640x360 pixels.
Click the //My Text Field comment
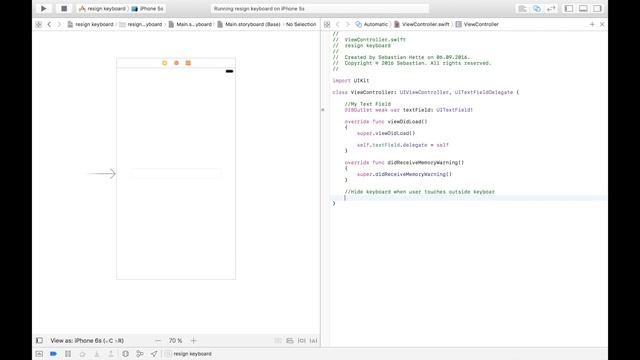click(x=367, y=104)
